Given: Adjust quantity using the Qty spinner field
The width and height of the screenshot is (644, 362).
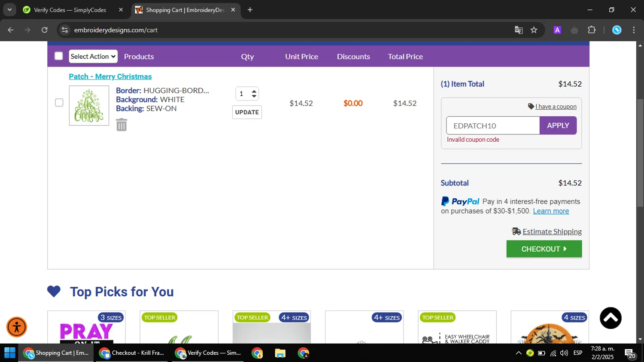Looking at the screenshot, I should [x=247, y=94].
